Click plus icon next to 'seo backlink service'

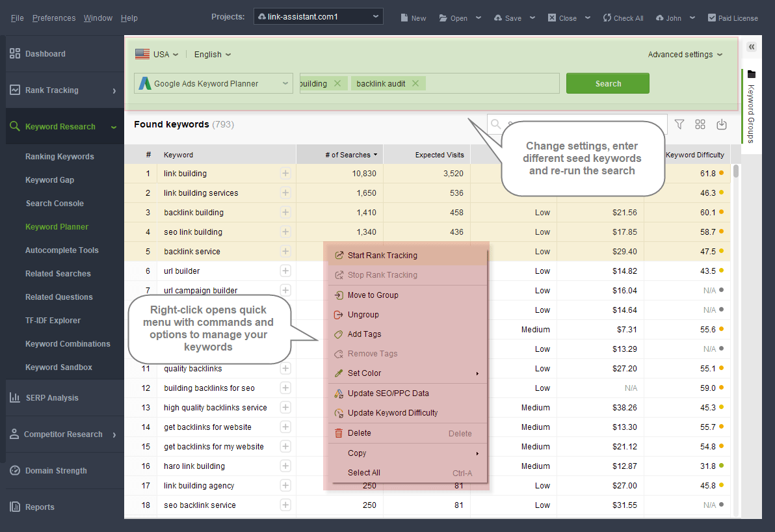285,505
